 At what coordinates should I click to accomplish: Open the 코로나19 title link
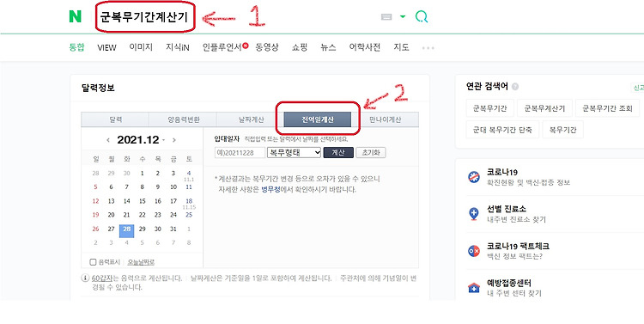[501, 172]
